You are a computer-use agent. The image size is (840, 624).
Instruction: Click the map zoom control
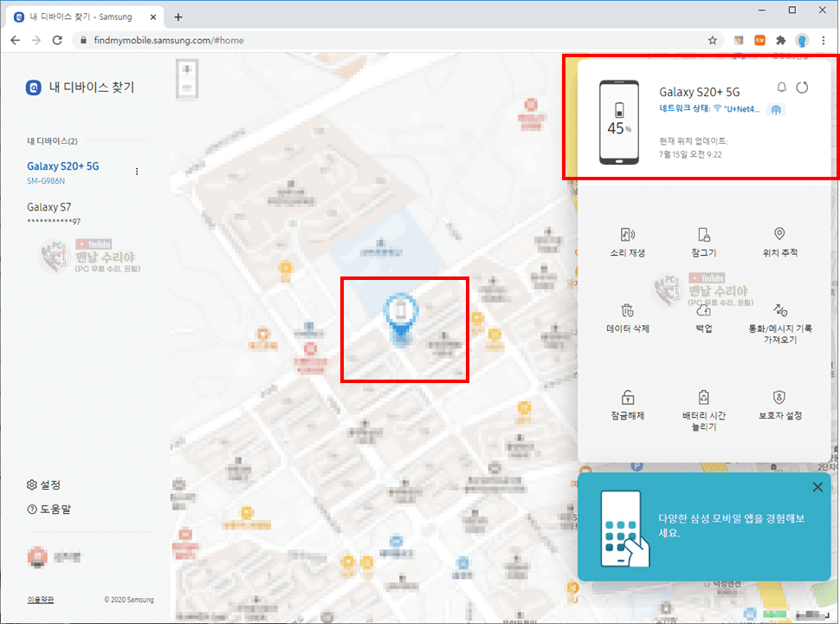187,79
